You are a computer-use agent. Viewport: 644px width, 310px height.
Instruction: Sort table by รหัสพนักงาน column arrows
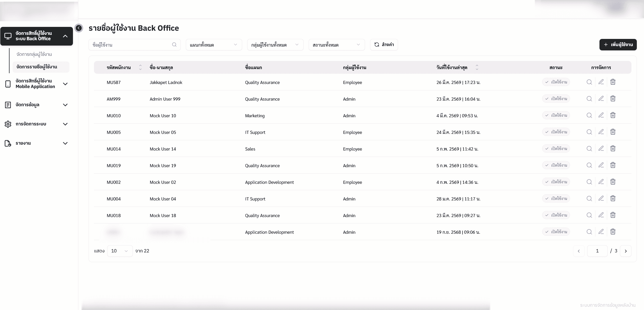tap(140, 67)
